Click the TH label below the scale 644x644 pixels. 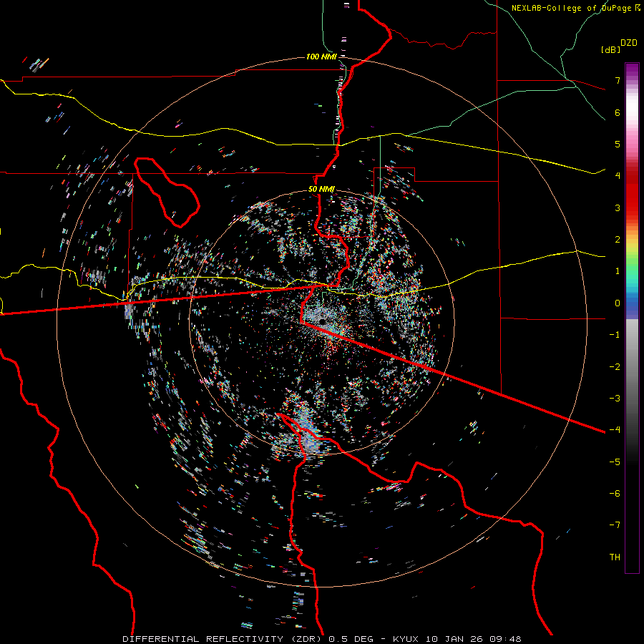click(x=615, y=557)
